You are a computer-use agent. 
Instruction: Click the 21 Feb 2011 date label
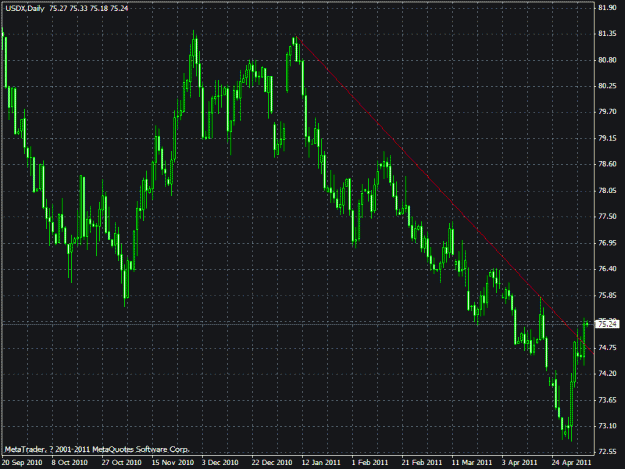422,462
